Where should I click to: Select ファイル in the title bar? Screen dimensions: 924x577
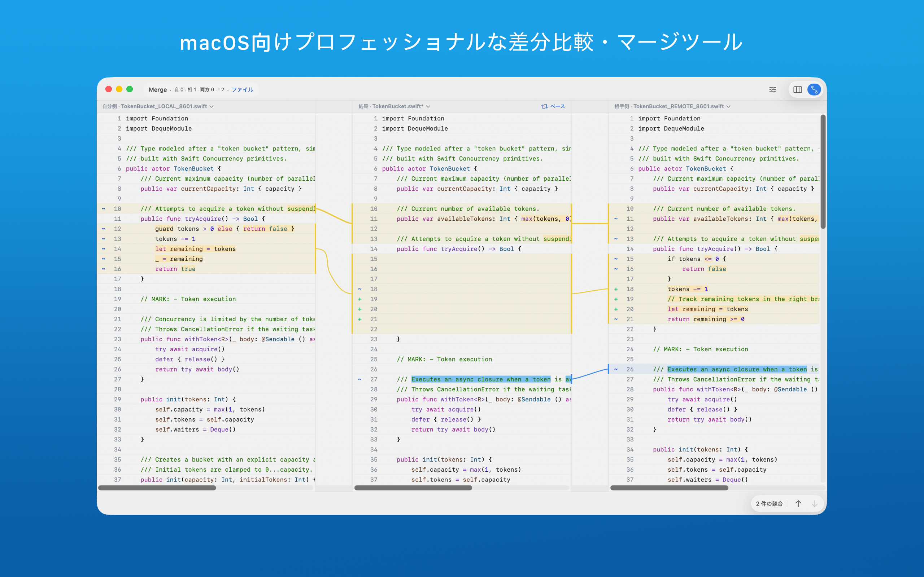[243, 89]
